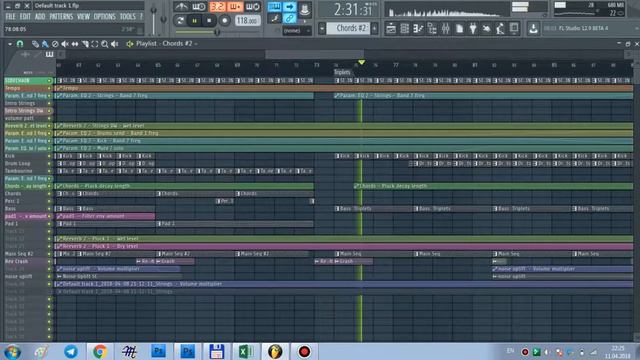Viewport: 640px width, 360px height.
Task: Mute the Kick track
Action: (50, 156)
